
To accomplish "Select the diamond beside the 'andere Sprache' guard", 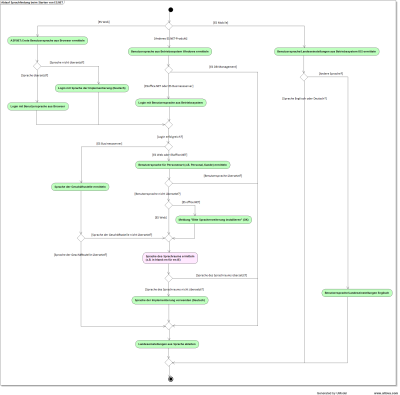I will pos(303,77).
